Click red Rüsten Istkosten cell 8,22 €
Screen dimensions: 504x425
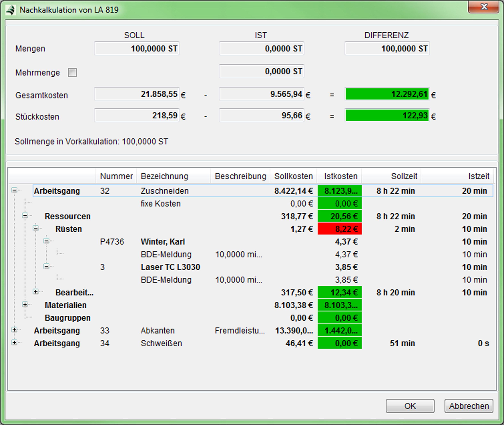click(x=339, y=229)
